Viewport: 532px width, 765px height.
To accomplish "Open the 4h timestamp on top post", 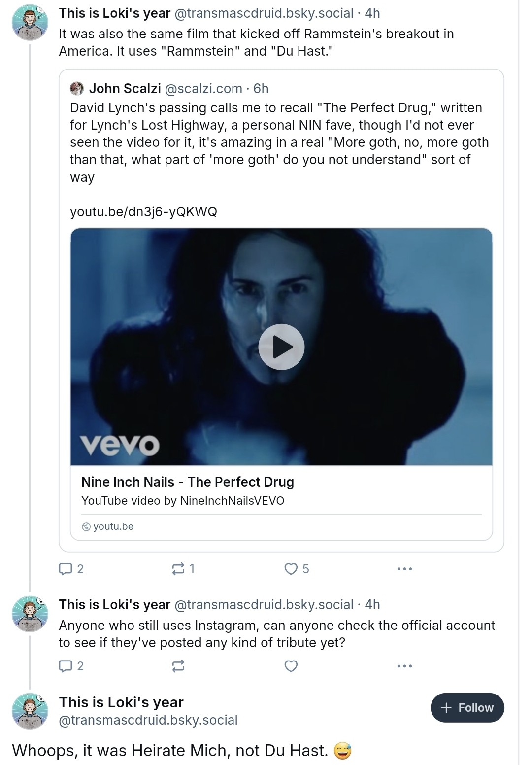I will coord(372,13).
